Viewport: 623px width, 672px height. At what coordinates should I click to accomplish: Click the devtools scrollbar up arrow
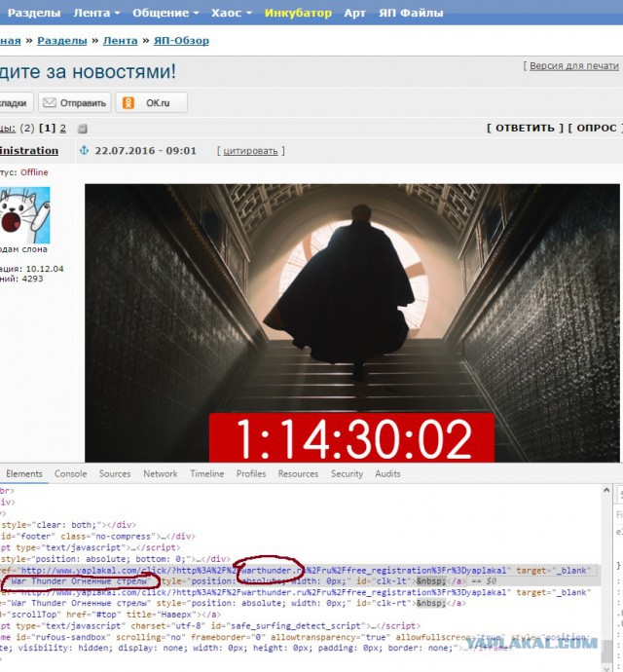point(606,490)
